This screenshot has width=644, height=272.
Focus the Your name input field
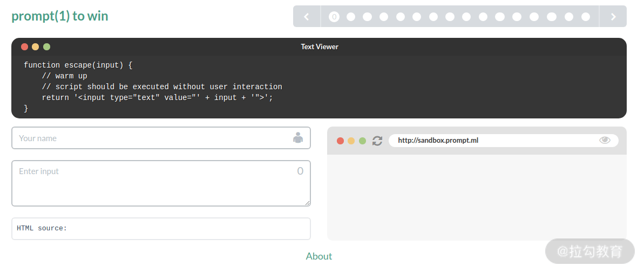(161, 138)
